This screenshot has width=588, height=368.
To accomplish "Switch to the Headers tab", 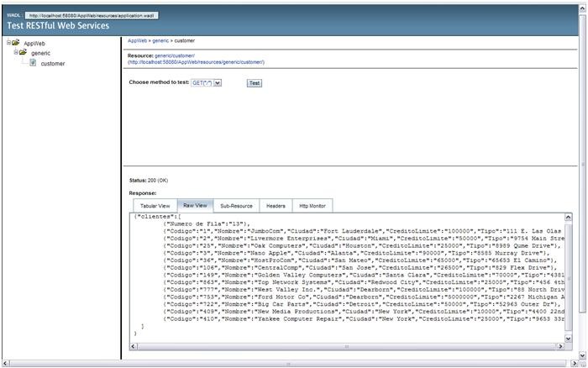I will 276,206.
